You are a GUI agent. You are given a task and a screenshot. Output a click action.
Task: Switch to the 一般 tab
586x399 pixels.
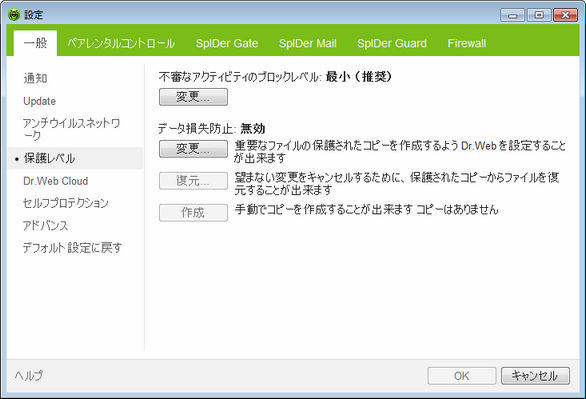coord(35,43)
